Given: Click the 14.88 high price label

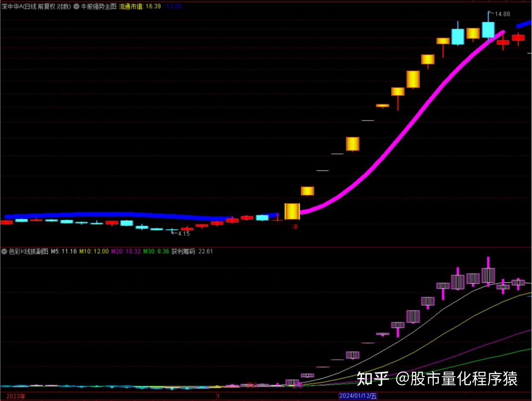Looking at the screenshot, I should point(503,14).
